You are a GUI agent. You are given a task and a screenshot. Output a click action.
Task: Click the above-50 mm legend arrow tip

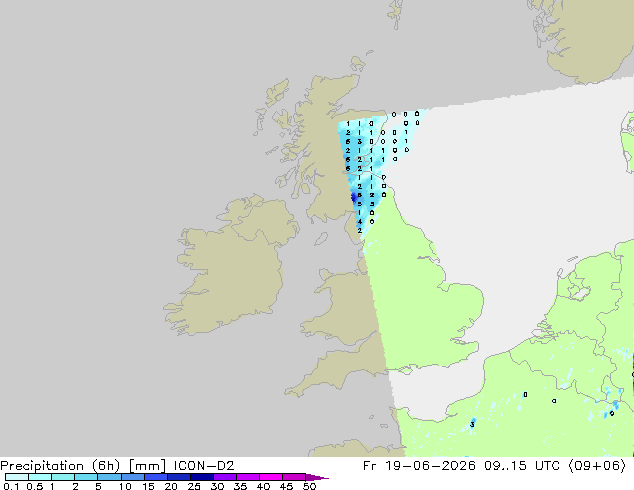click(317, 477)
